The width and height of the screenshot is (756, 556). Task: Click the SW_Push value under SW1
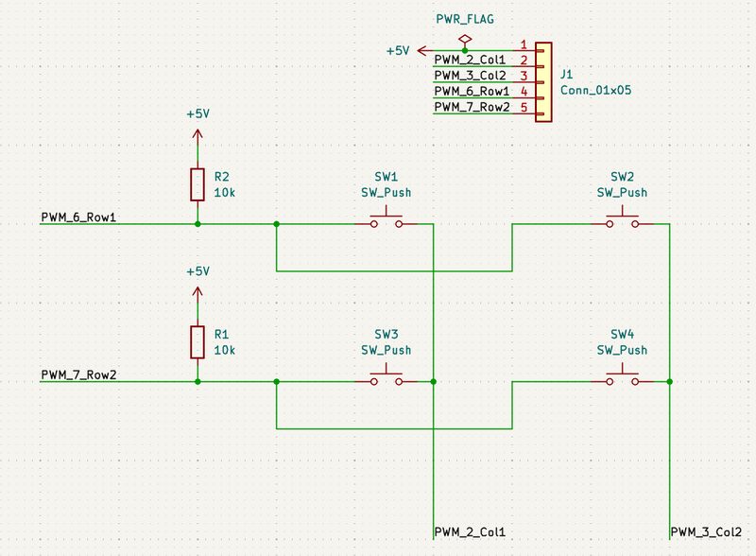point(387,193)
